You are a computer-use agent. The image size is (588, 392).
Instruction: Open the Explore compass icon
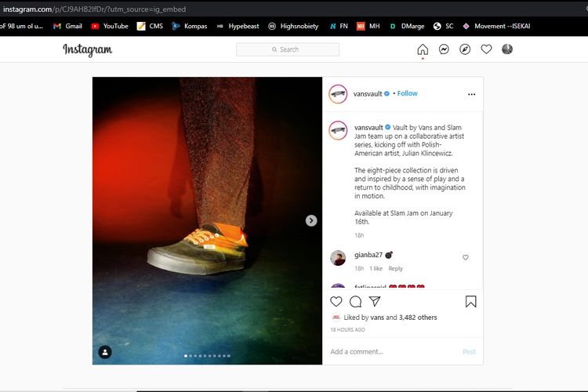click(x=465, y=49)
